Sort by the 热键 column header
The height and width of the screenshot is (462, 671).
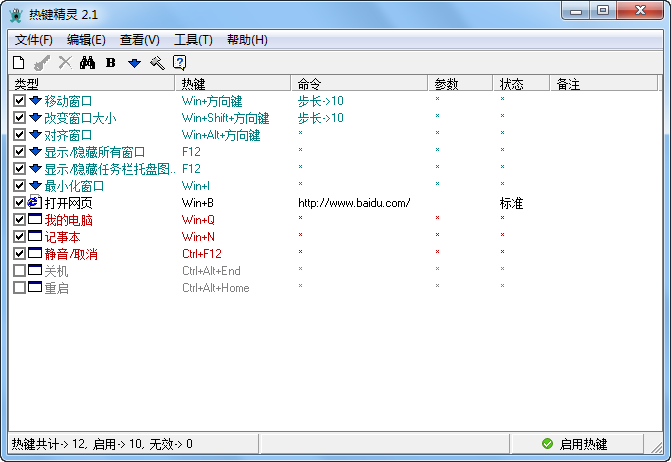tap(233, 83)
